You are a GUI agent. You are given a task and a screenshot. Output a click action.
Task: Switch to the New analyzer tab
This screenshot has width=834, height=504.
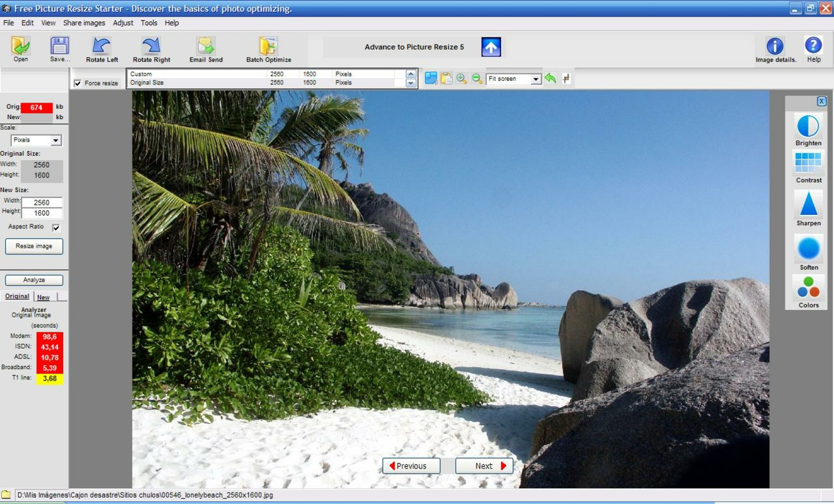coord(43,297)
